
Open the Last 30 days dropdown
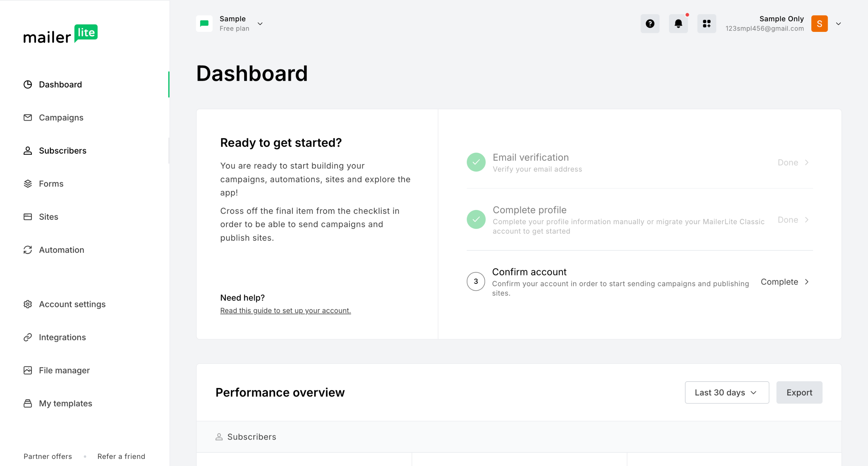pyautogui.click(x=727, y=392)
